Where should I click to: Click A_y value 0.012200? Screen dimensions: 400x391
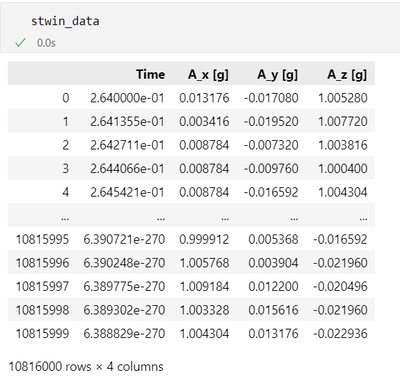[x=273, y=286]
